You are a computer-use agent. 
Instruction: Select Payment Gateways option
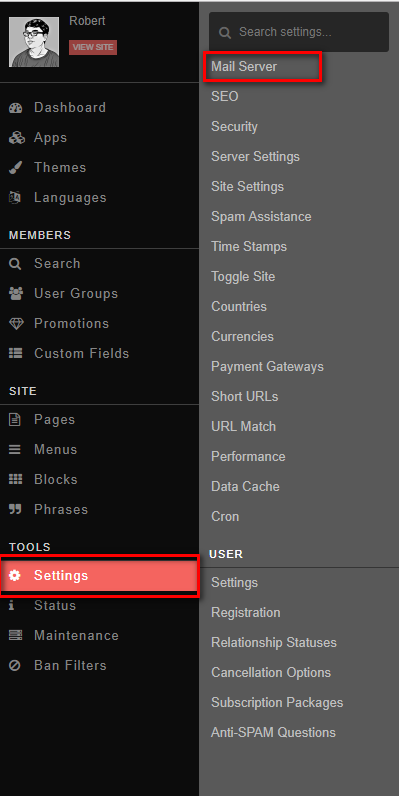(x=268, y=367)
